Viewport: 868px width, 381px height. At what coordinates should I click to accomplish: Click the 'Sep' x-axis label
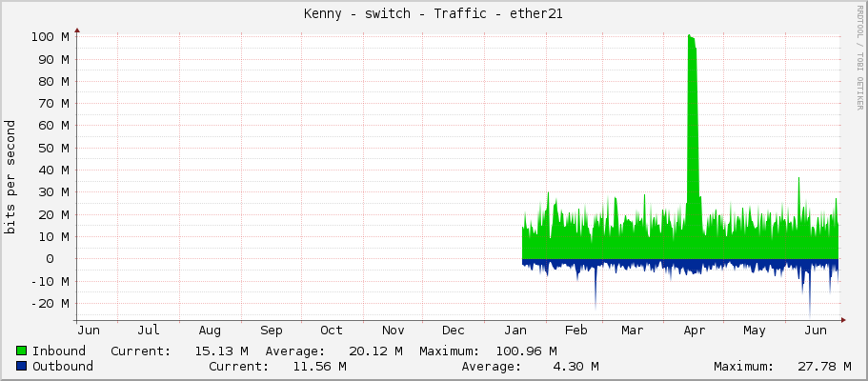coord(272,331)
